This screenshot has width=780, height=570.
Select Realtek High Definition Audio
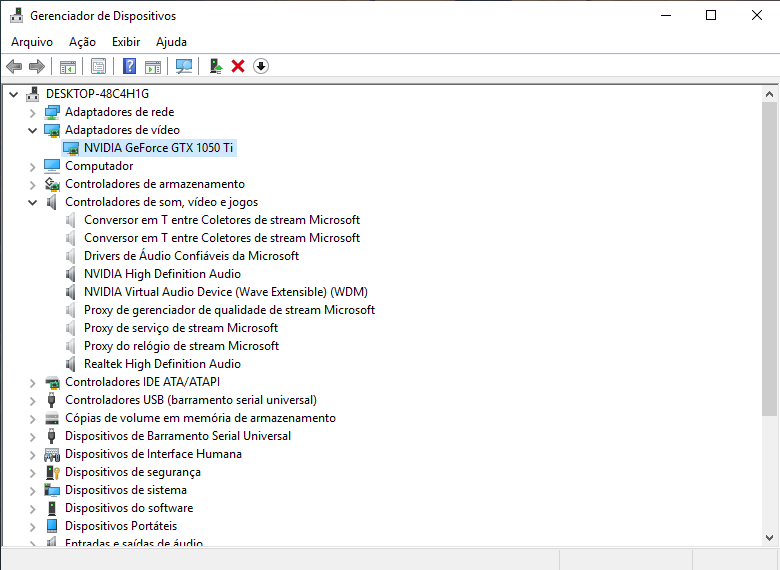[x=162, y=364]
